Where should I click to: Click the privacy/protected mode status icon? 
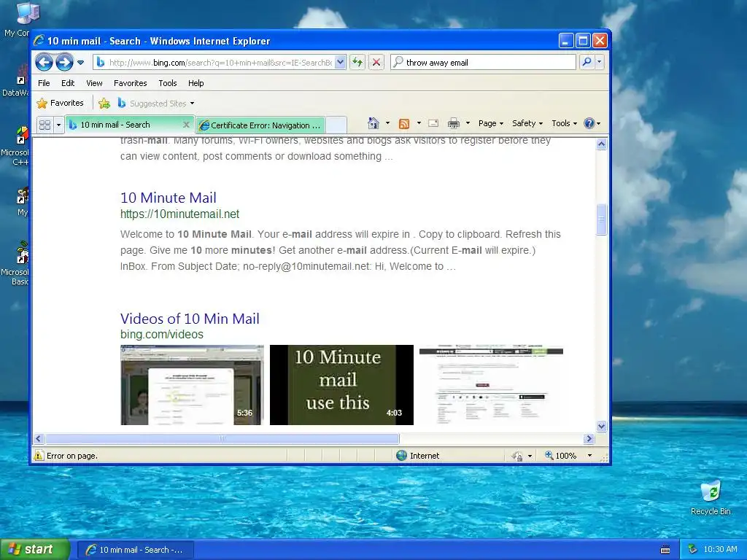(517, 456)
